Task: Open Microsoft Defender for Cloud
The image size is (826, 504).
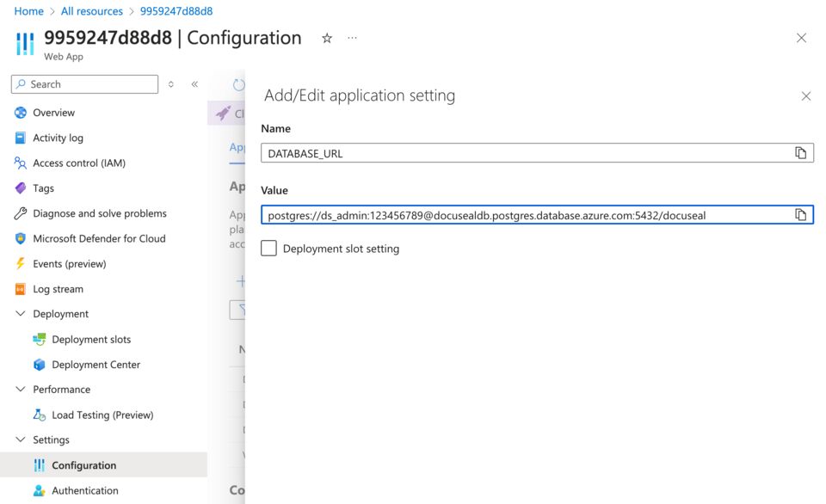Action: coord(99,238)
